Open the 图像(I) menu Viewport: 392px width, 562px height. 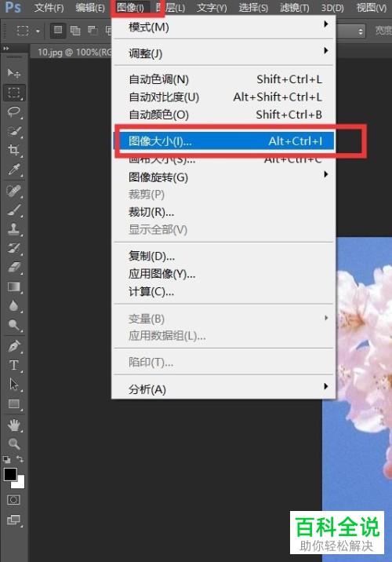130,8
